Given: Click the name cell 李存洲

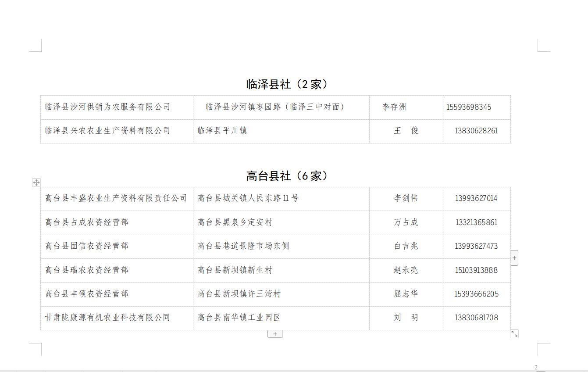Looking at the screenshot, I should (394, 107).
